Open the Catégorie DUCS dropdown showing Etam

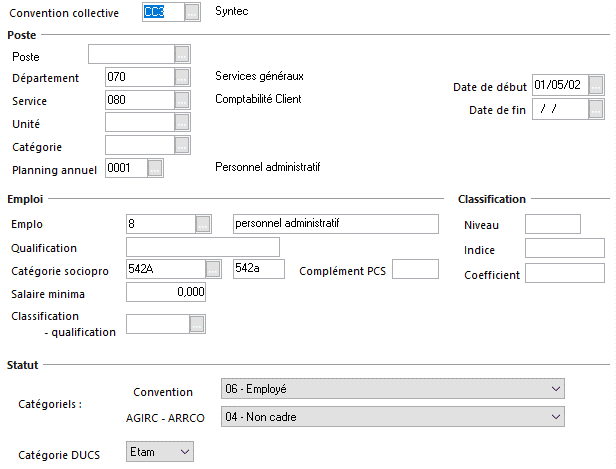point(183,452)
